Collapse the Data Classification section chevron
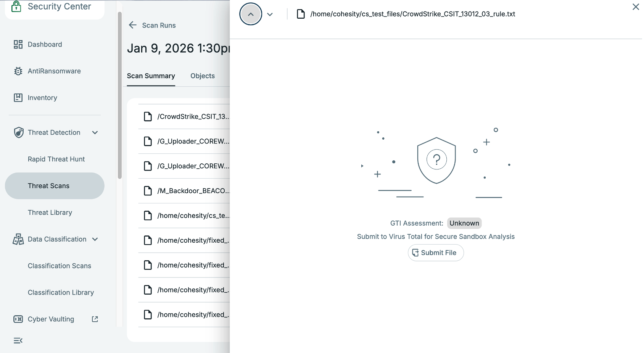Image resolution: width=644 pixels, height=353 pixels. (x=95, y=239)
